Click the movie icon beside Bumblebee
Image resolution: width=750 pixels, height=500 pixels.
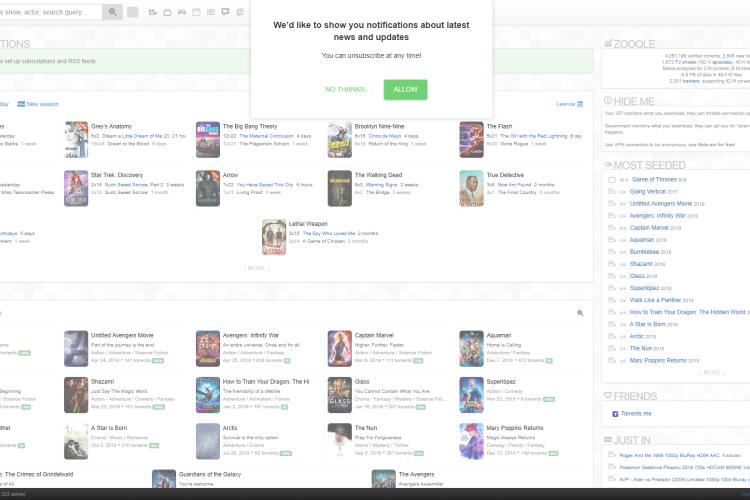click(612, 252)
